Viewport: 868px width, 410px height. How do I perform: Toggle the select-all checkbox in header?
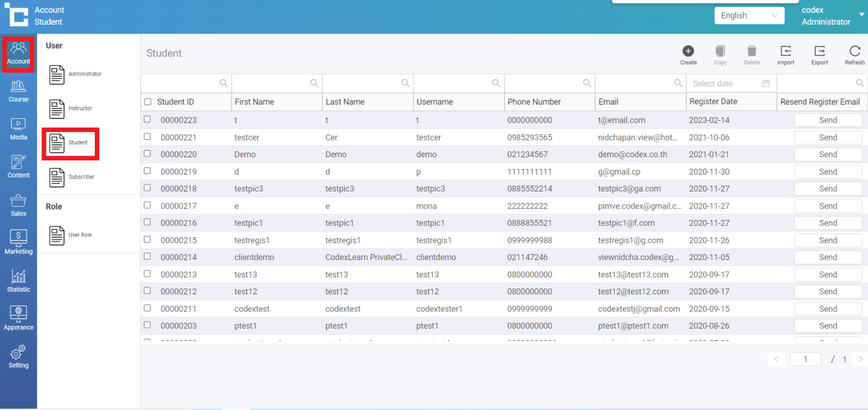tap(148, 102)
